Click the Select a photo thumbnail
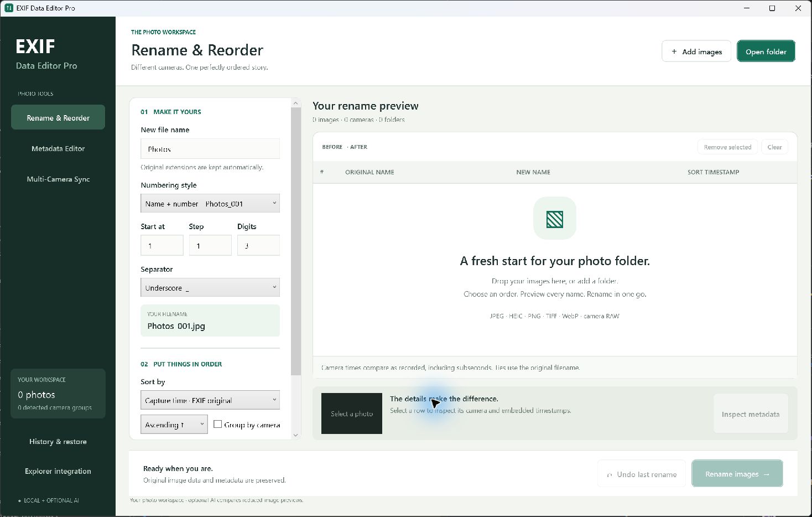 (352, 413)
